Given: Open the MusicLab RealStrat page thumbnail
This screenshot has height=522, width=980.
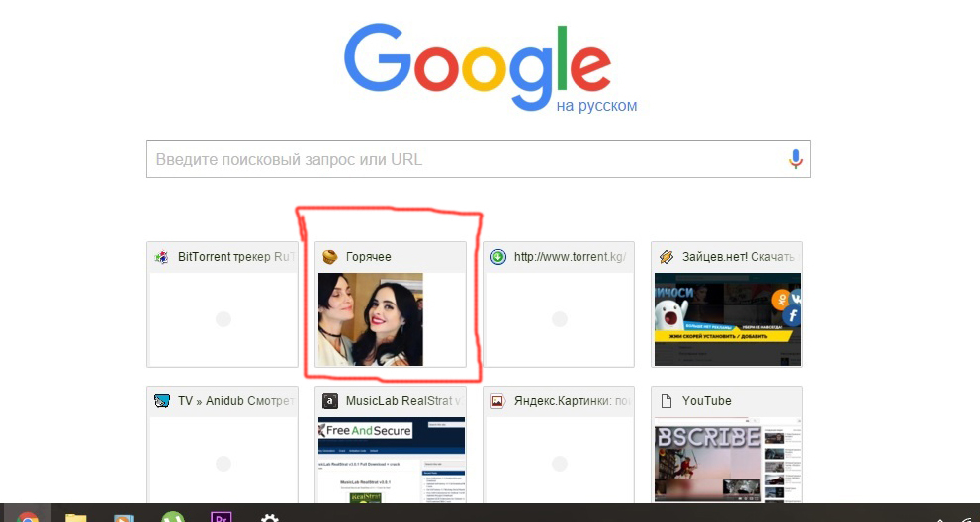Looking at the screenshot, I should click(391, 461).
